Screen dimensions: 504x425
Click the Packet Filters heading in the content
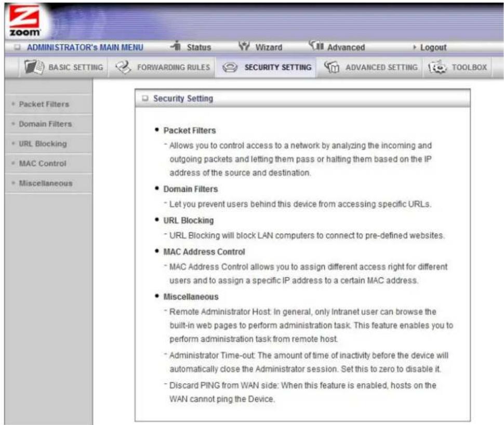pos(190,130)
